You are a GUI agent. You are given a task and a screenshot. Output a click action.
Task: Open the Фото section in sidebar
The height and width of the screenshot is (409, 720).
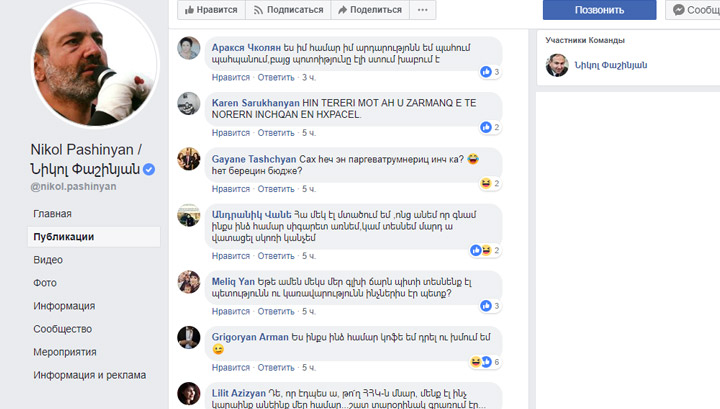pos(45,283)
